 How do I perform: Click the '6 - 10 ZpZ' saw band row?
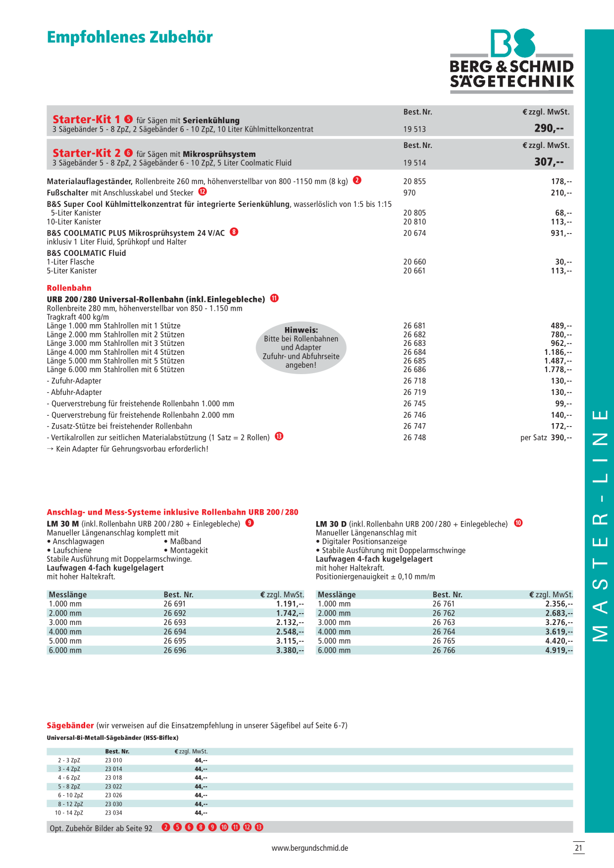[x=310, y=795]
